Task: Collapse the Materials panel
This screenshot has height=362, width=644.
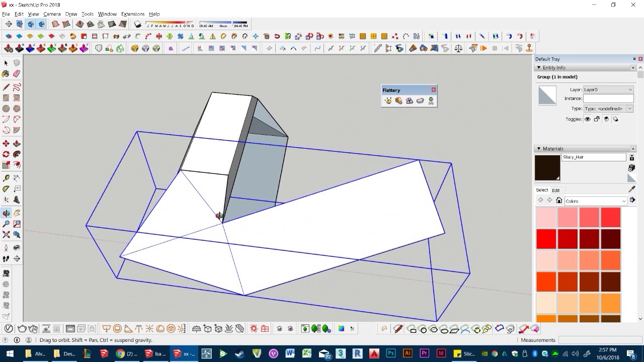Action: pyautogui.click(x=539, y=149)
